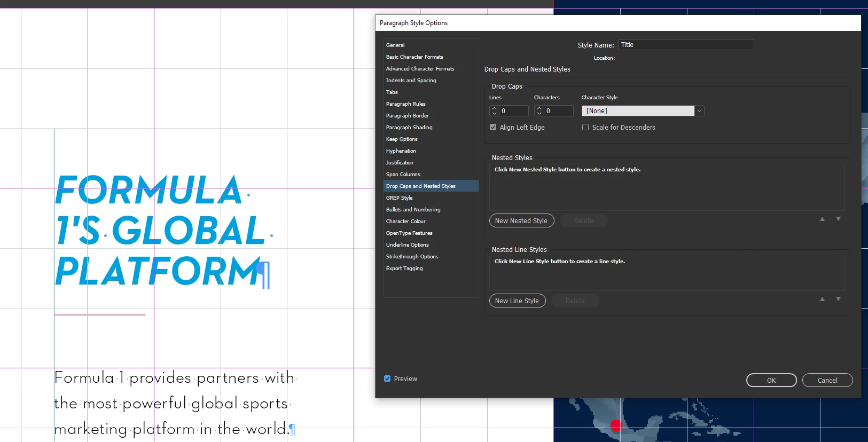Image resolution: width=868 pixels, height=442 pixels.
Task: Select Paragraph Border category
Action: (x=431, y=116)
